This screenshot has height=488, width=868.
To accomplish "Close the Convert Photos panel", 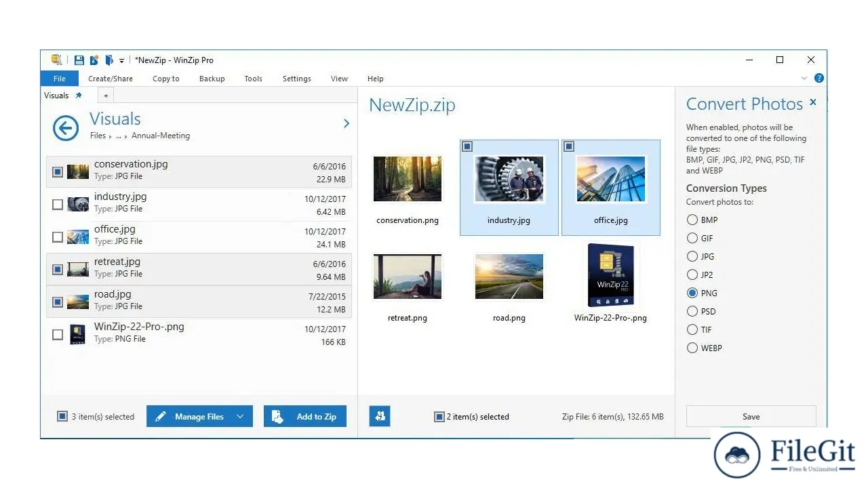I will coord(813,102).
